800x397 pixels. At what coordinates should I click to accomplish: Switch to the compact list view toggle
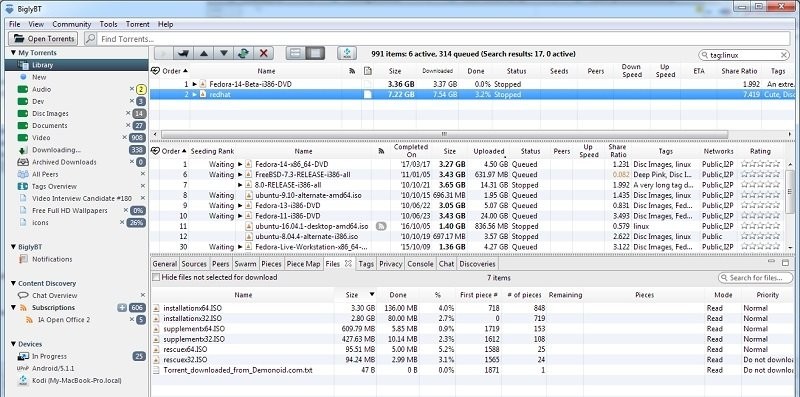[295, 53]
